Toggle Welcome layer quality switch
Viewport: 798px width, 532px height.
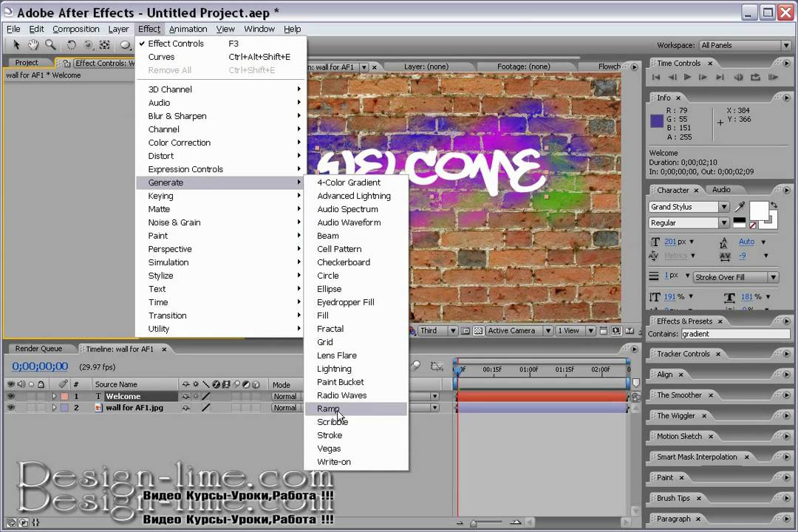[206, 396]
